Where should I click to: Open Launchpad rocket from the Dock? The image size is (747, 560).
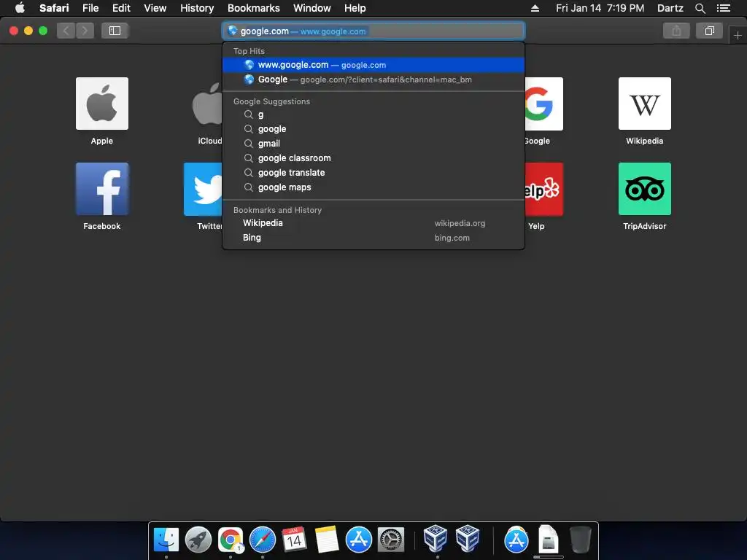(198, 540)
